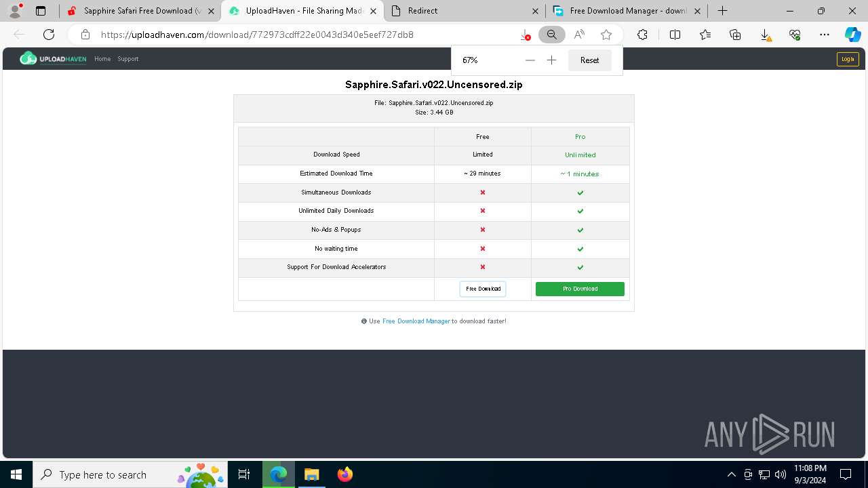Open the tab actions menu icon
This screenshot has width=868, height=488.
[41, 11]
